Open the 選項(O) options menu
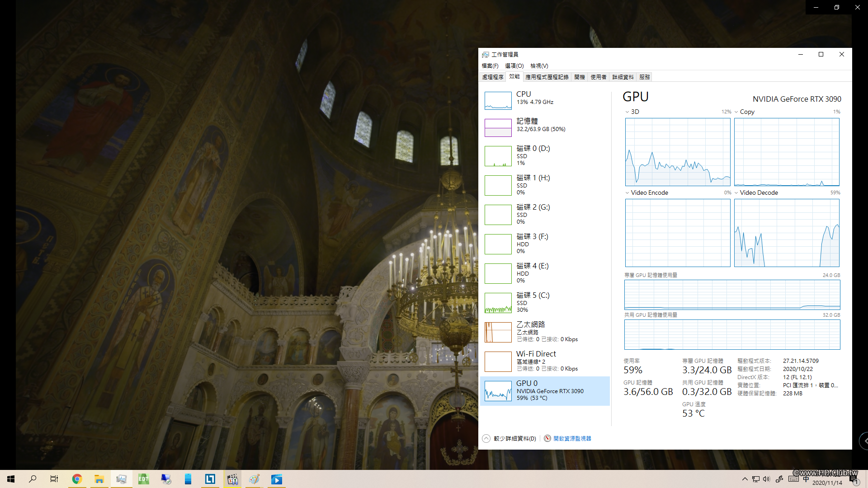868x488 pixels. coord(514,66)
